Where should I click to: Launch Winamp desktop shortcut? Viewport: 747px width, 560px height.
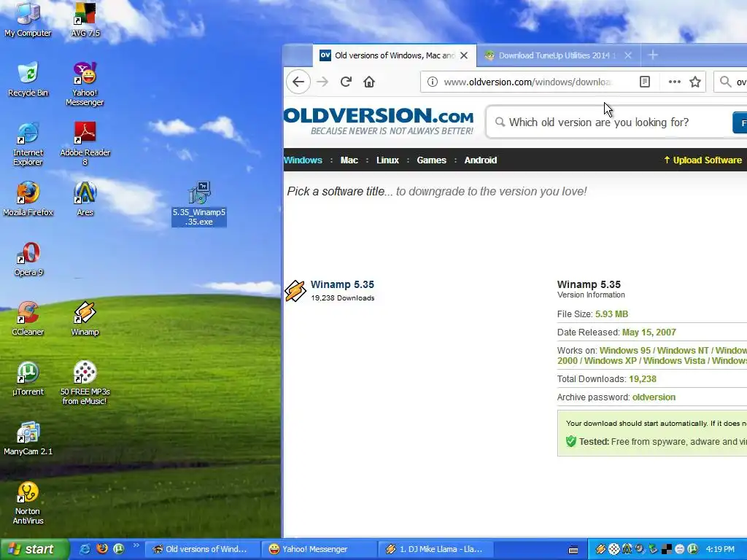pos(85,319)
